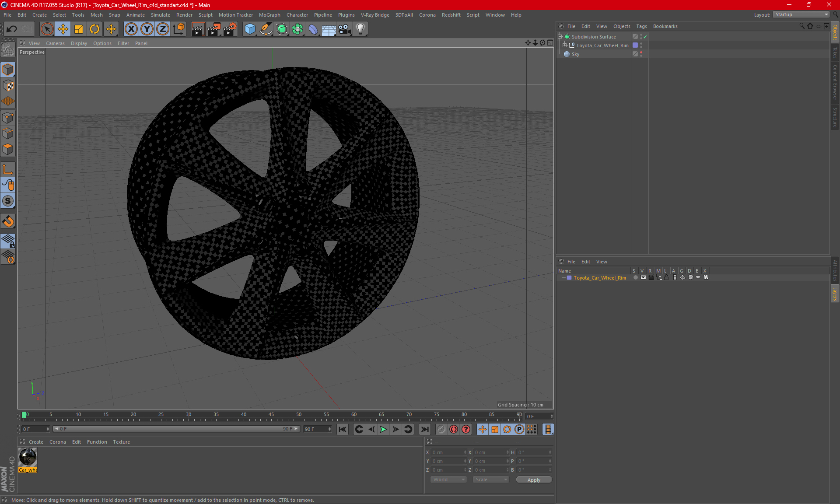This screenshot has width=840, height=504.
Task: Click the Render View clapperboard icon
Action: 198,29
